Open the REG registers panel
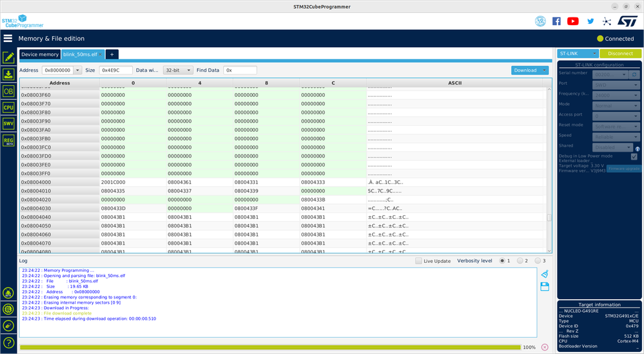The image size is (644, 354). click(8, 140)
